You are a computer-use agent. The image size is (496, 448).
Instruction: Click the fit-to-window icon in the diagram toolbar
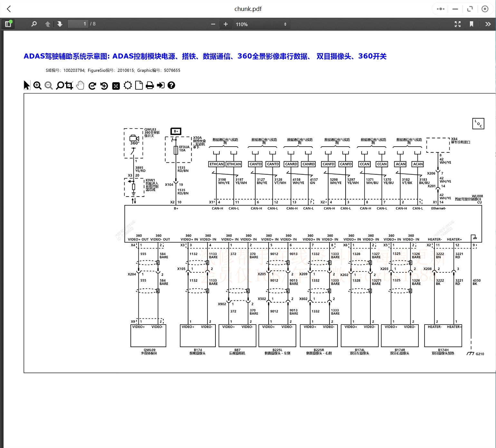(x=116, y=85)
